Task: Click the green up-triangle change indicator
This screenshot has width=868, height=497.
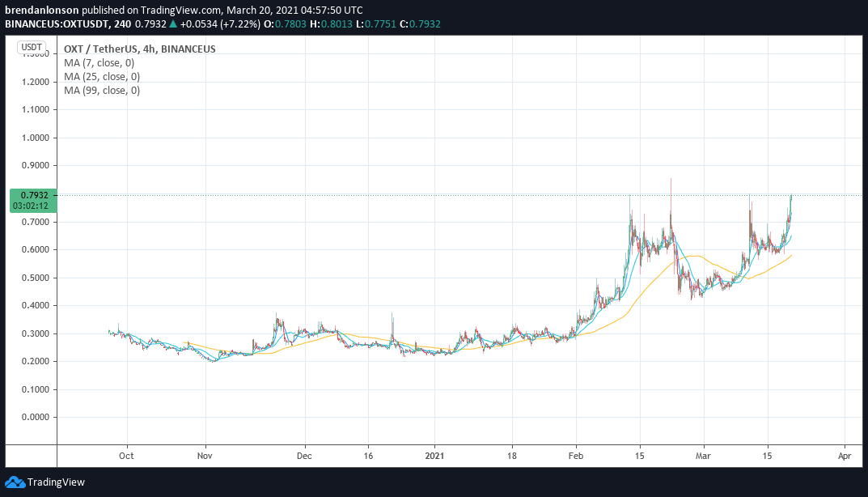Action: coord(173,23)
